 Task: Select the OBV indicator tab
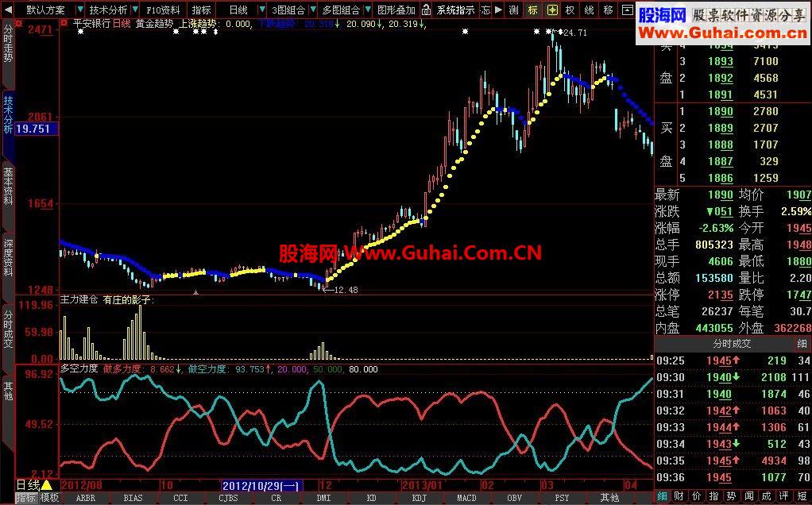point(514,499)
